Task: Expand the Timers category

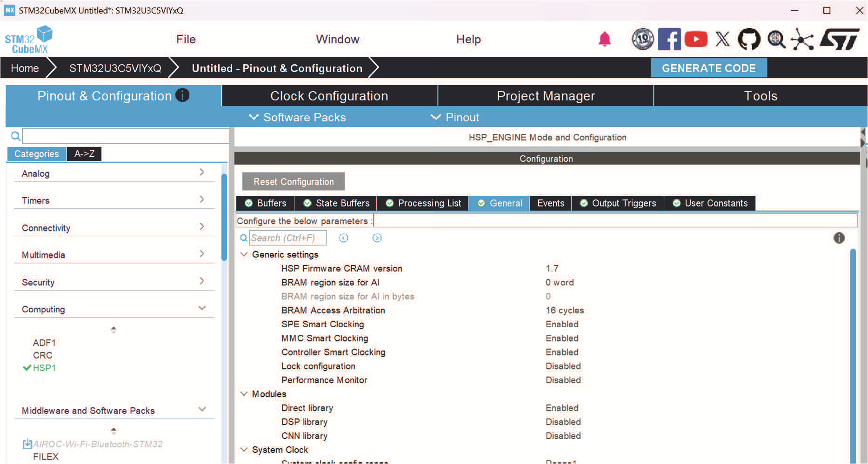Action: coord(202,199)
